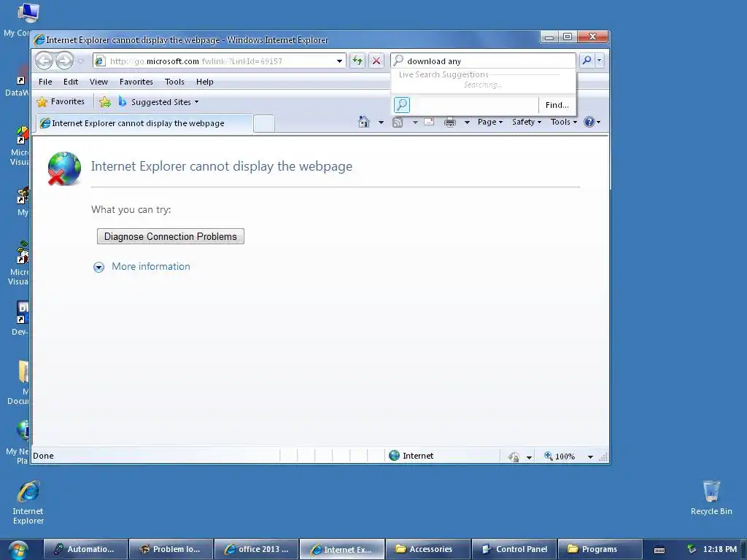Click the on-screen keyboard tray icon
The image size is (747, 560).
pyautogui.click(x=659, y=550)
